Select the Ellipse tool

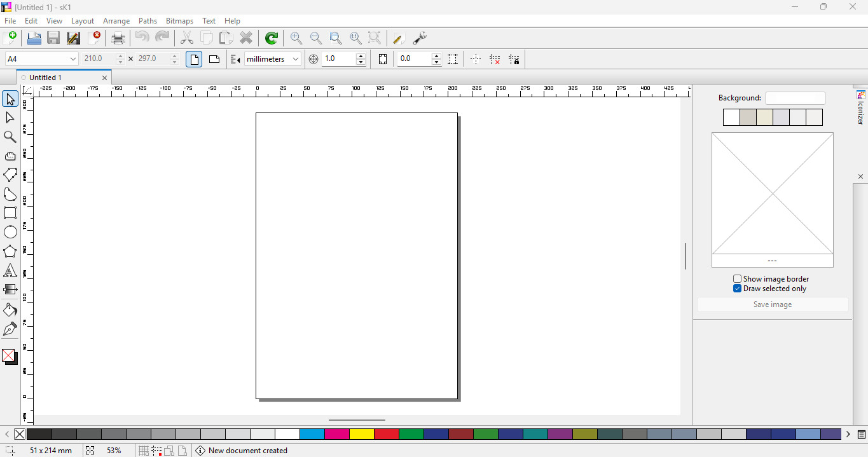[10, 232]
